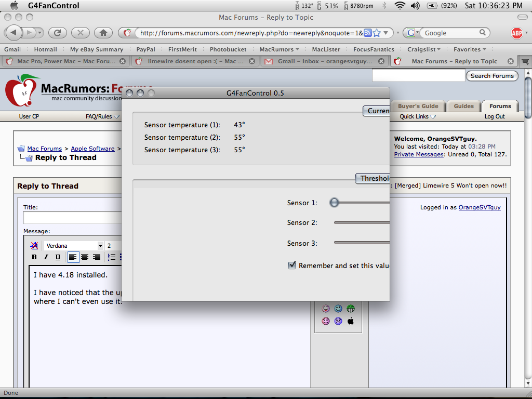Close the limewire dosent open tab
Viewport: 532px width, 399px height.
[x=252, y=61]
